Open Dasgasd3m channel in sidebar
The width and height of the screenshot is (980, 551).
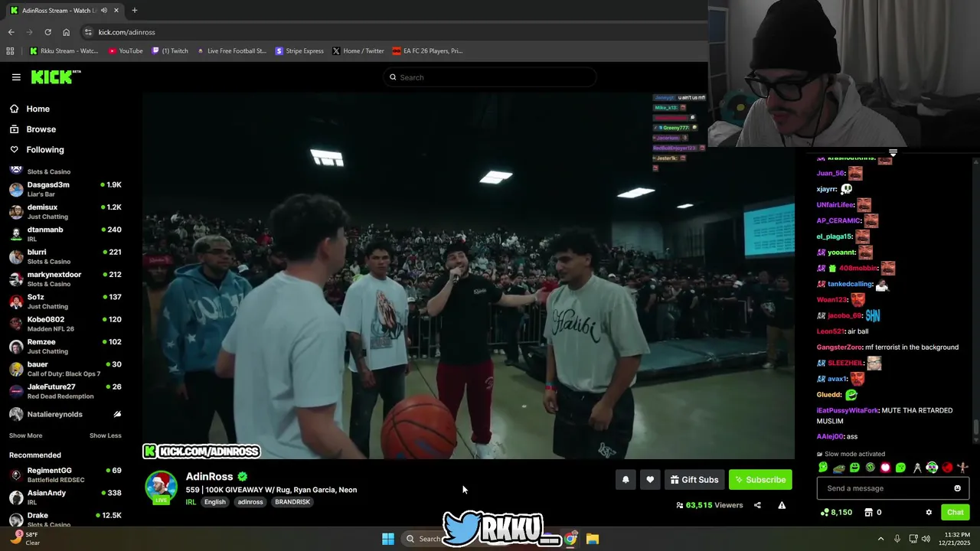click(65, 189)
